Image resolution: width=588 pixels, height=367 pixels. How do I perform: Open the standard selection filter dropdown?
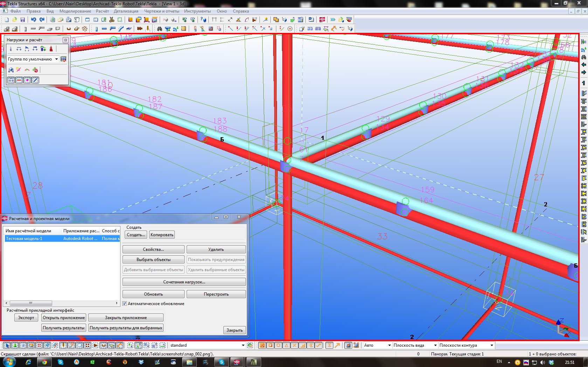click(243, 345)
